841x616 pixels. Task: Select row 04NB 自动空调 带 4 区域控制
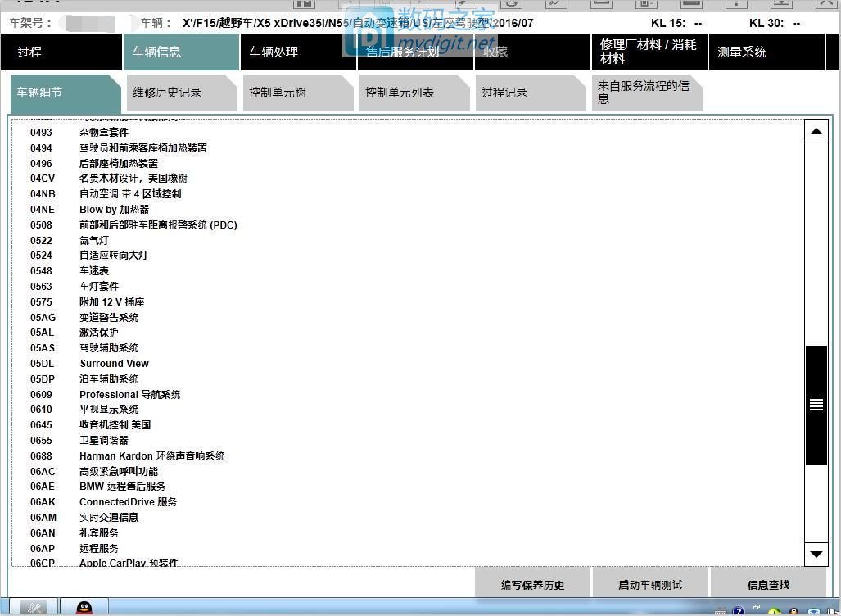point(106,193)
